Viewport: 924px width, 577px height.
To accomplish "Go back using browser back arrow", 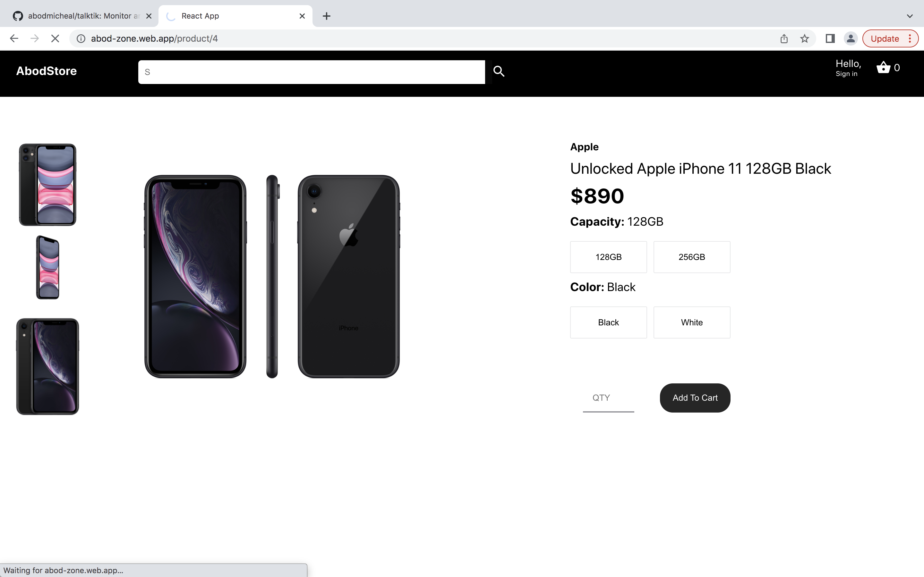I will (14, 38).
